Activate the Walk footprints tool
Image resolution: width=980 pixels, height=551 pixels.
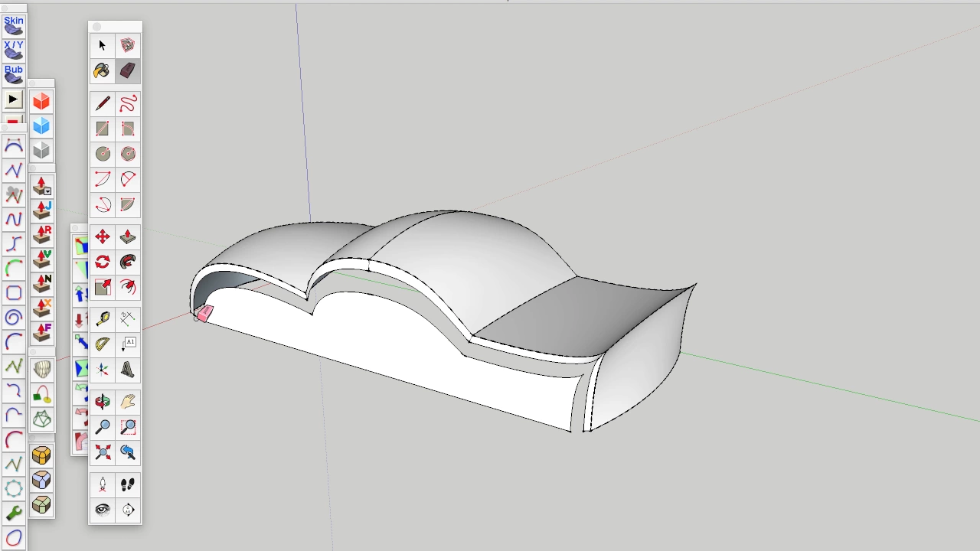(128, 485)
